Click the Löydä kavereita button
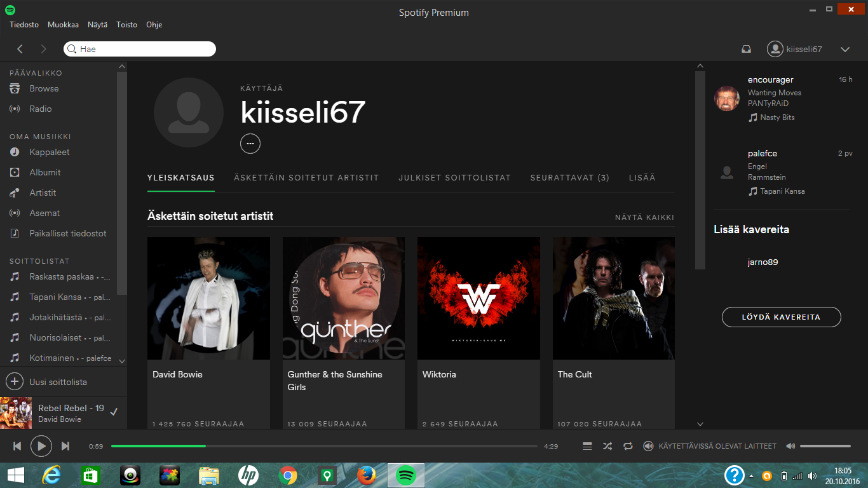Viewport: 868px width, 488px height. (x=782, y=317)
